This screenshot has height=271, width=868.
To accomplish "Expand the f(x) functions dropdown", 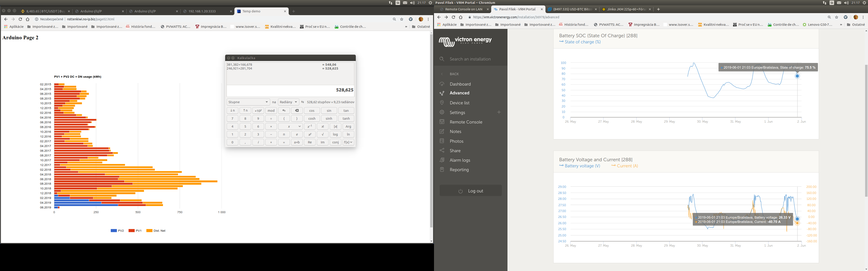I will coord(348,142).
